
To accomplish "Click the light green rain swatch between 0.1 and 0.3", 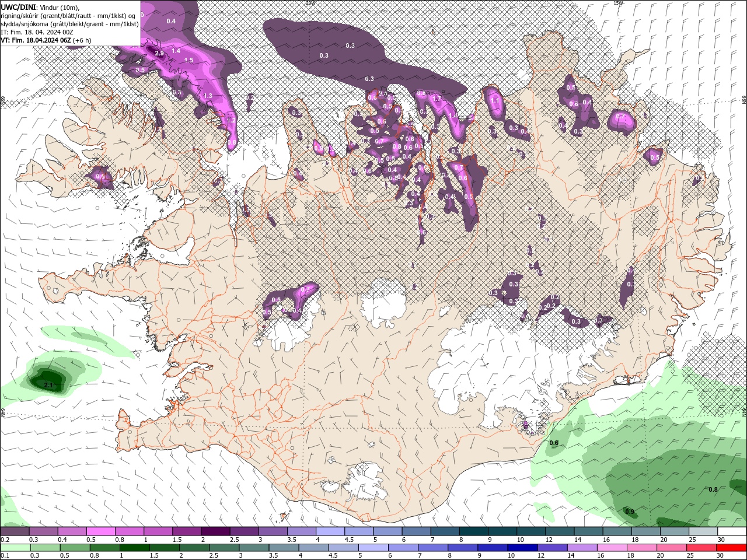I will click(16, 548).
